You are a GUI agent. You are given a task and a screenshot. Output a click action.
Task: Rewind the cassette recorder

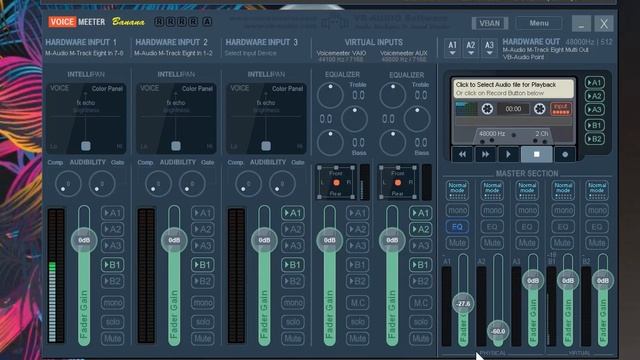pyautogui.click(x=462, y=154)
